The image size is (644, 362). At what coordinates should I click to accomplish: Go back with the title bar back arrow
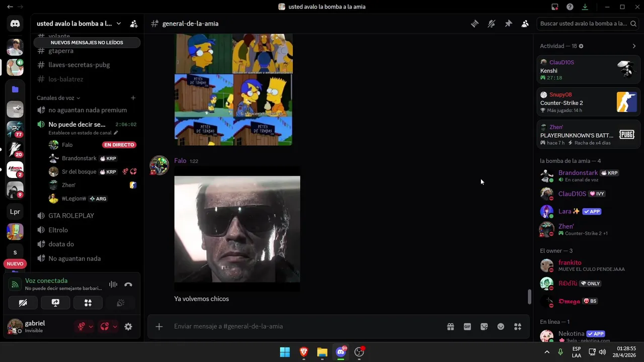pyautogui.click(x=10, y=7)
